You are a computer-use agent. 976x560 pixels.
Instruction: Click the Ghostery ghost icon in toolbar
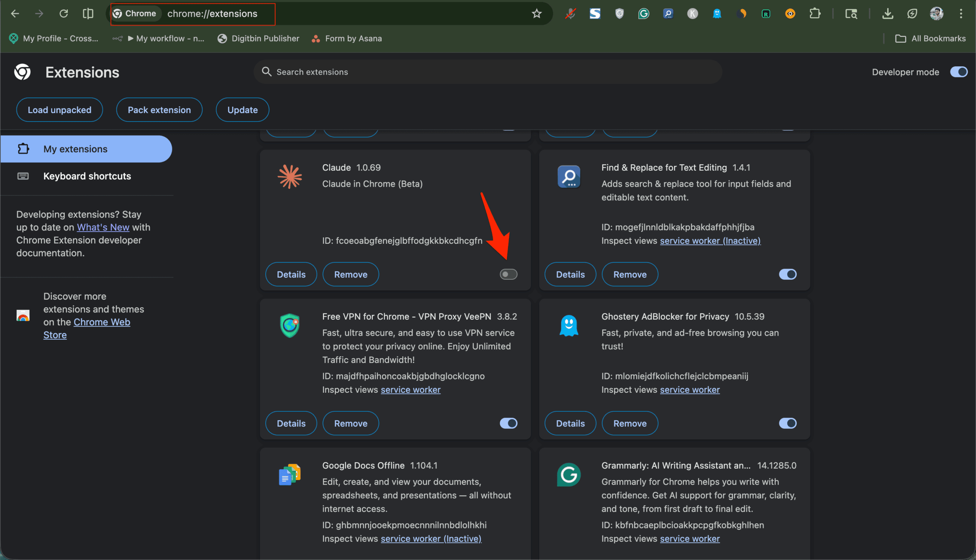click(x=717, y=13)
